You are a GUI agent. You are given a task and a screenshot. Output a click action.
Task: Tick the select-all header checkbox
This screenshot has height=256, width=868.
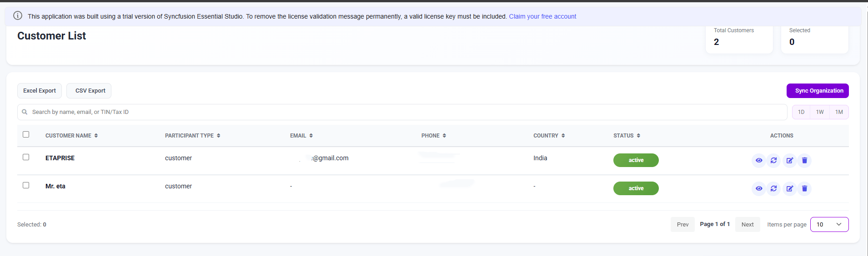coord(26,134)
